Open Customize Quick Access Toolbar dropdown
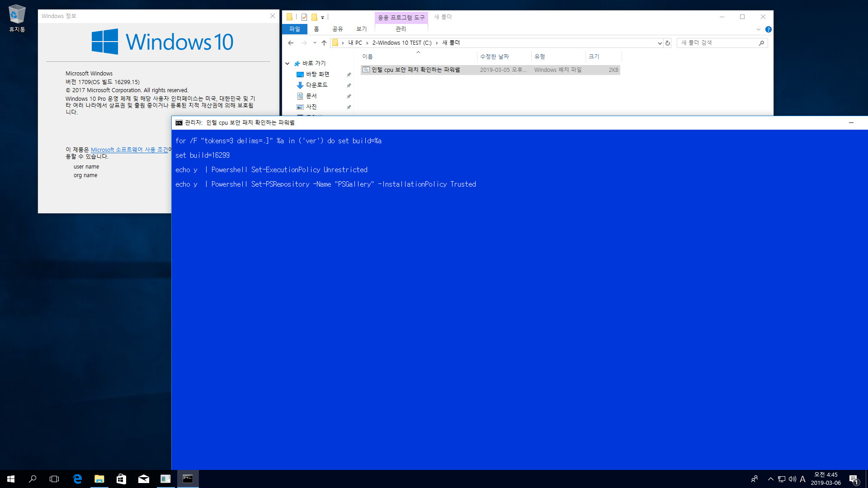This screenshot has height=488, width=868. (322, 18)
